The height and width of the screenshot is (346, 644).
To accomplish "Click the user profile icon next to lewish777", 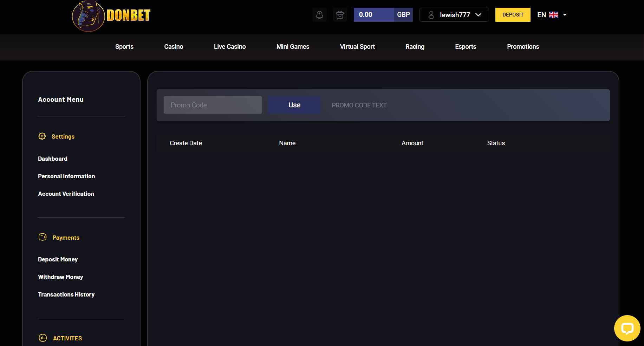I will [431, 14].
